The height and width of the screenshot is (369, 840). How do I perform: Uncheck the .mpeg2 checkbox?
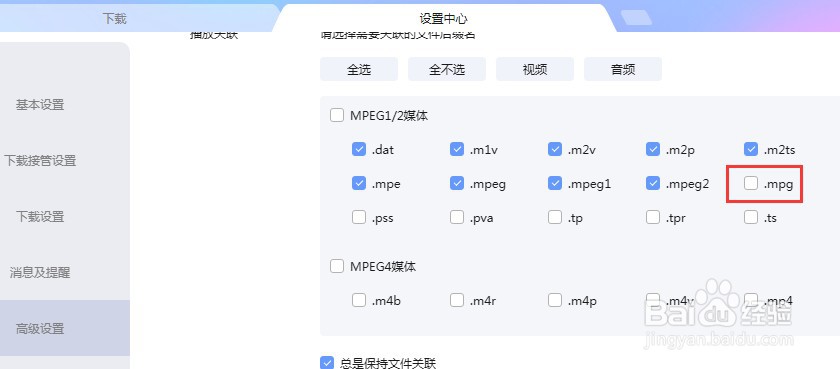pyautogui.click(x=653, y=184)
